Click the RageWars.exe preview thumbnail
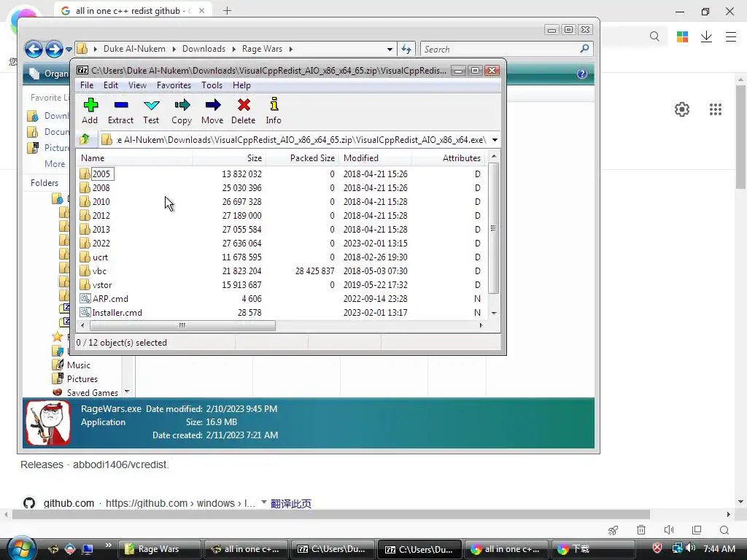Viewport: 747px width, 560px height. [47, 423]
